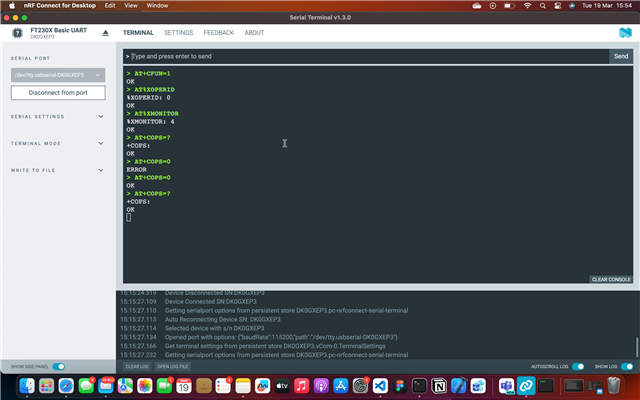This screenshot has height=400, width=640.
Task: Click log entry 'Selected device with s/n DK0GXEP3'
Action: [x=215, y=328]
